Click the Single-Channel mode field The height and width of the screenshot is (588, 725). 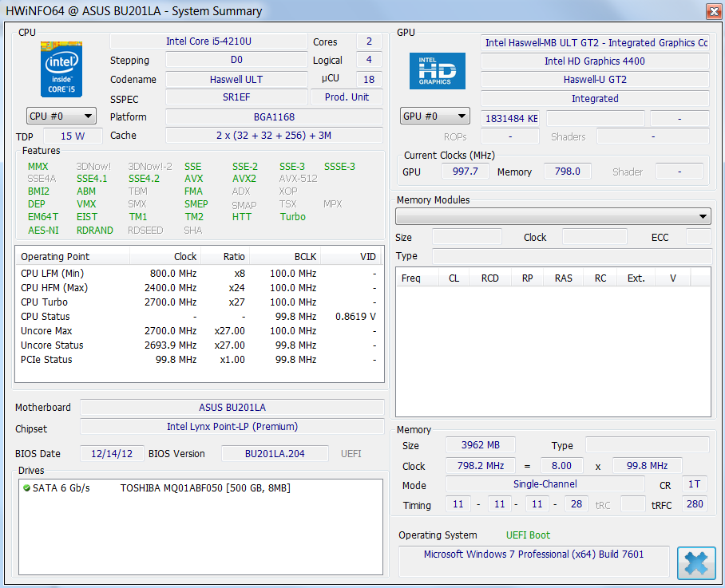(545, 484)
